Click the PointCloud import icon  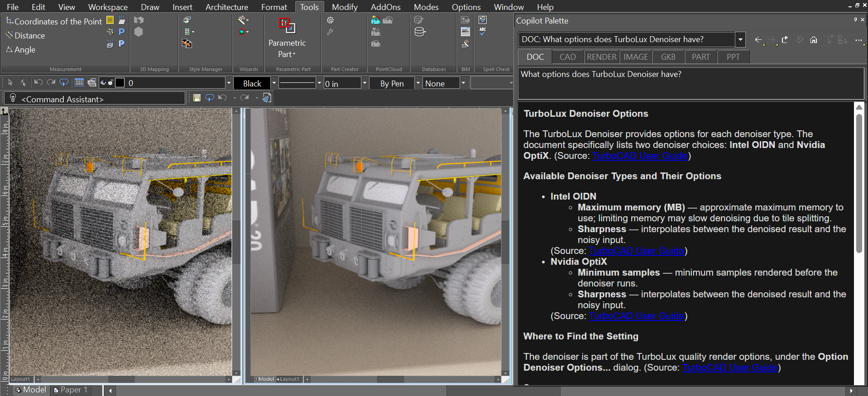point(375,20)
